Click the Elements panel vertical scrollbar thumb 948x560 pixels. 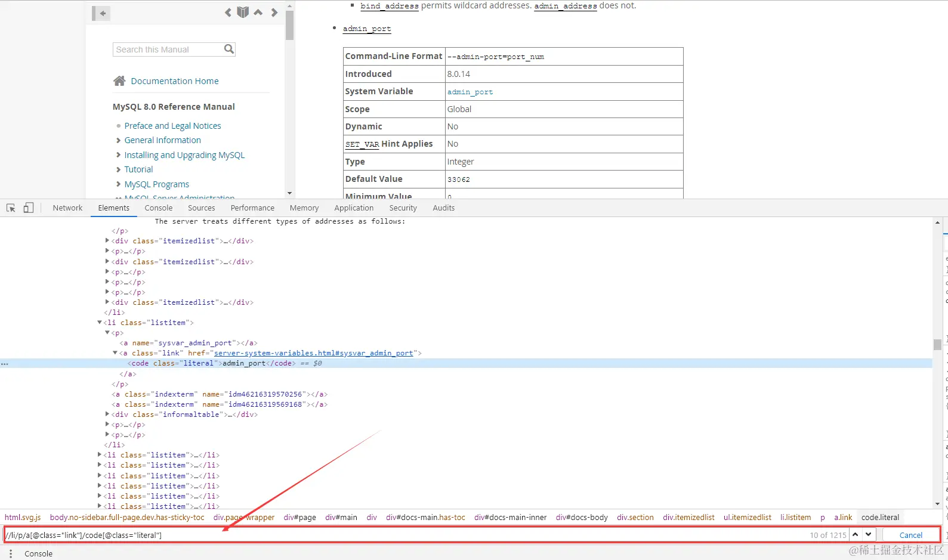click(x=937, y=344)
